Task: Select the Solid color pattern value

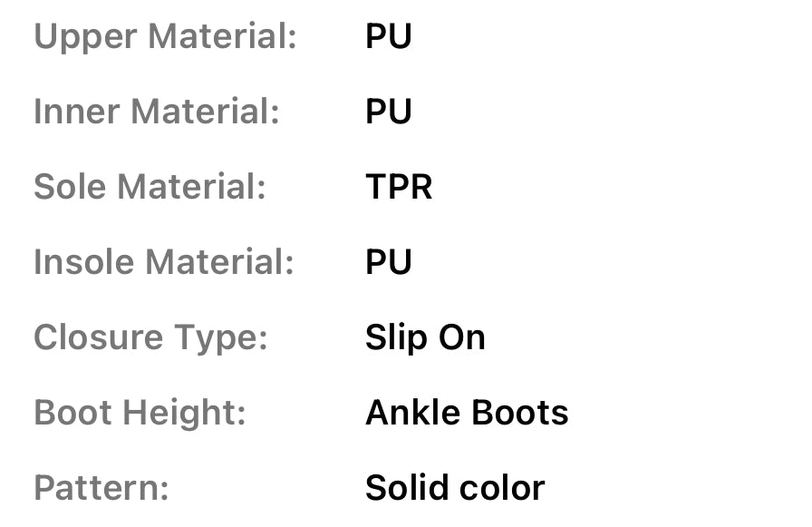Action: 455,489
